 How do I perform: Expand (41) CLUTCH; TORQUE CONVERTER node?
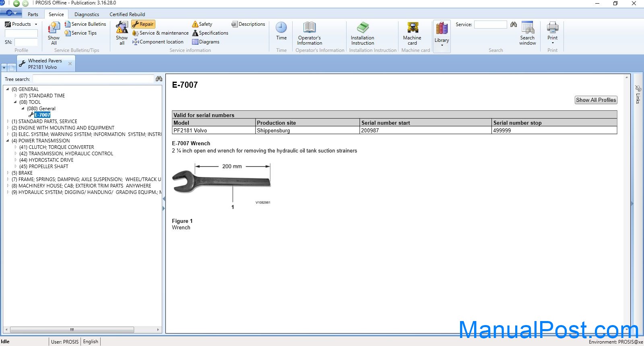(x=16, y=147)
